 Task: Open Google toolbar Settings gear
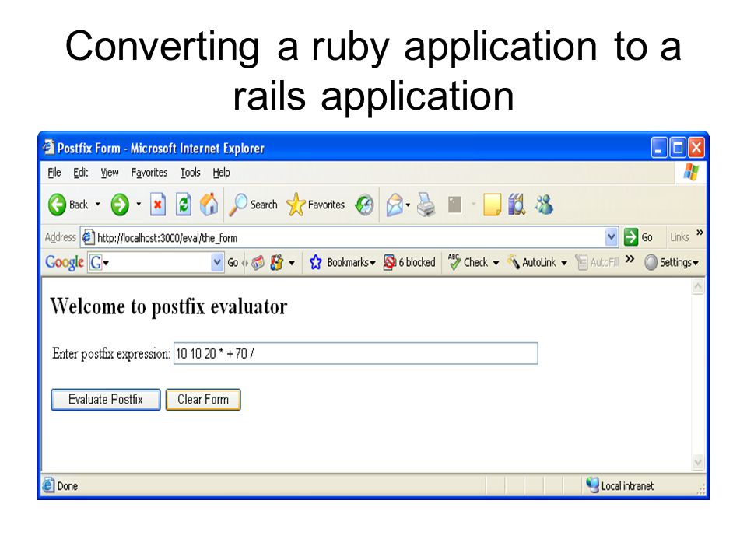click(651, 262)
